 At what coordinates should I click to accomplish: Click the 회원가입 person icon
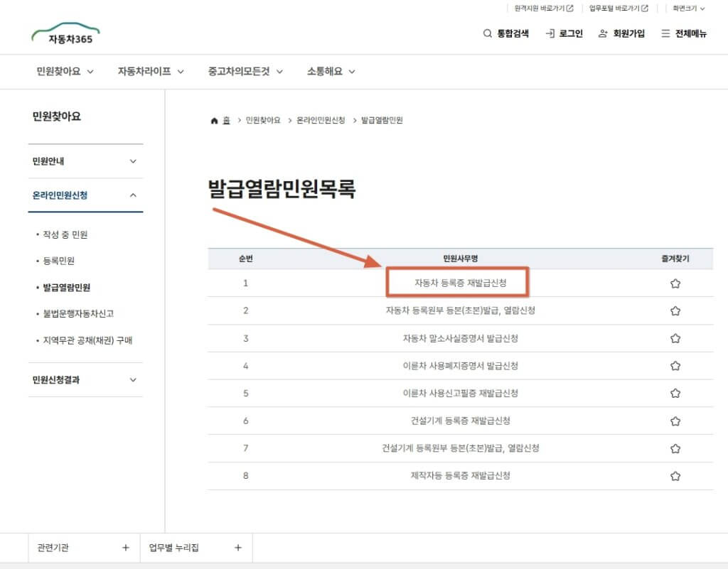click(x=601, y=33)
